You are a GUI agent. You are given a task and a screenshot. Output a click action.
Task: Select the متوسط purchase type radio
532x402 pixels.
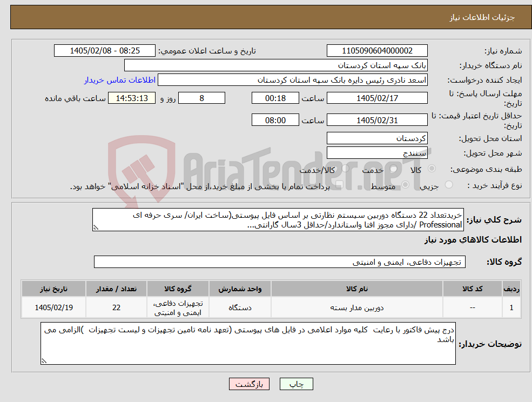click(405, 185)
